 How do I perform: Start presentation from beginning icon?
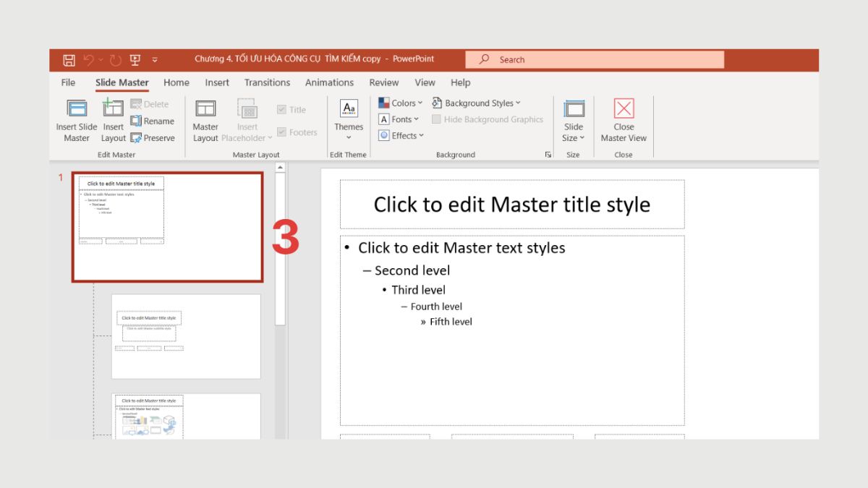pyautogui.click(x=135, y=60)
